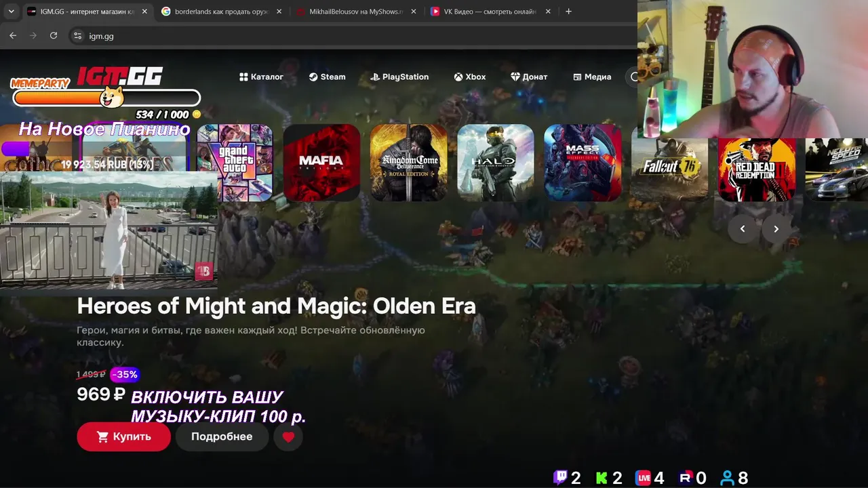This screenshot has height=488, width=868.
Task: Click the '969 ₽' price
Action: tap(101, 394)
